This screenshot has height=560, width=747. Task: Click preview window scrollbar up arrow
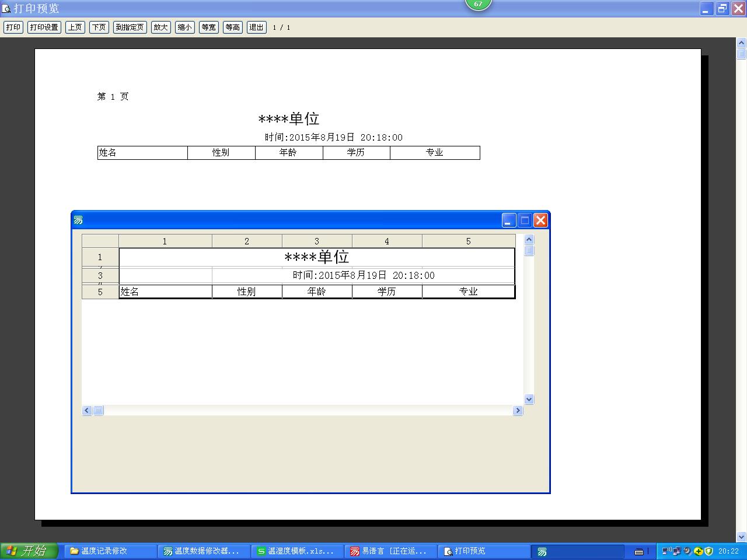tap(742, 43)
